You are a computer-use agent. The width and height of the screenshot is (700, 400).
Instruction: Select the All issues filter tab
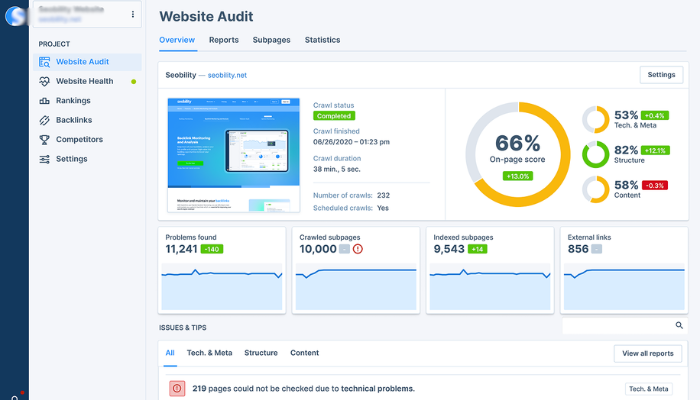click(x=170, y=353)
